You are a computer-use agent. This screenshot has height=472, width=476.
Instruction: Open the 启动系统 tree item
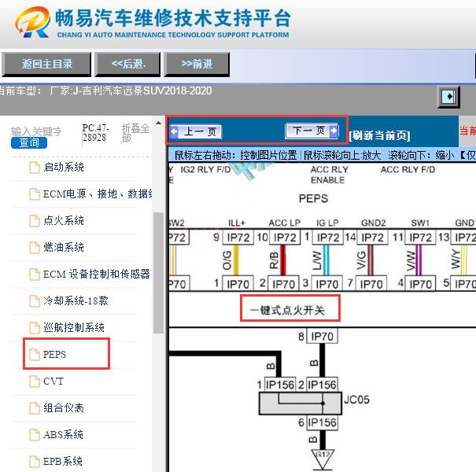(64, 168)
